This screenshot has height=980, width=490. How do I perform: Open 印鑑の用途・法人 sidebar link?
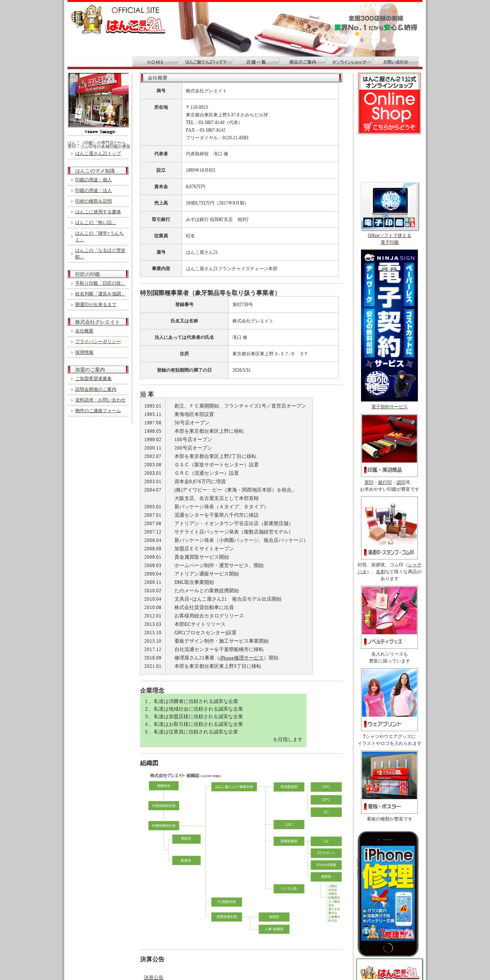tap(93, 190)
